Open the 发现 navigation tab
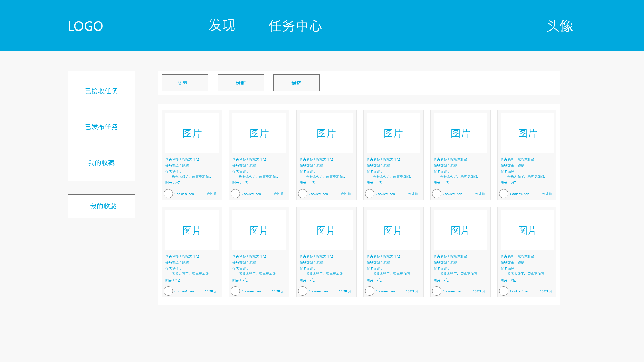The image size is (644, 362). click(222, 25)
